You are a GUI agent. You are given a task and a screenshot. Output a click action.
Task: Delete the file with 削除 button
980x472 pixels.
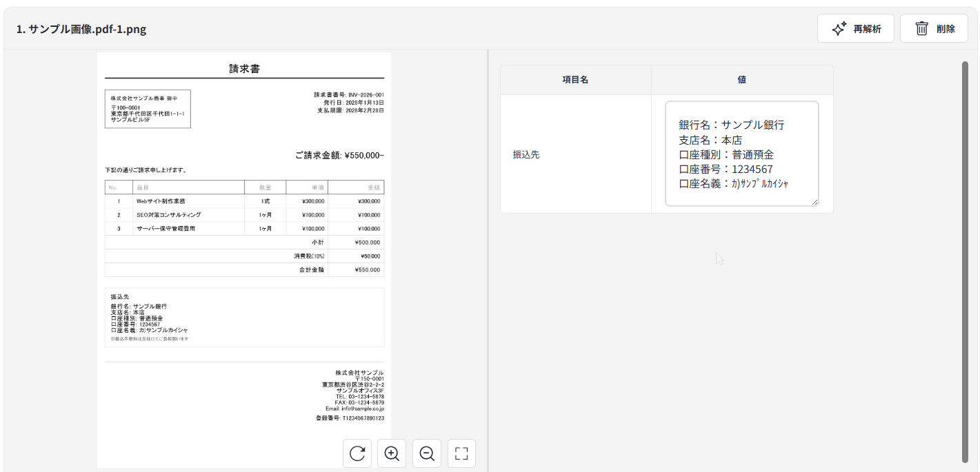(x=934, y=29)
